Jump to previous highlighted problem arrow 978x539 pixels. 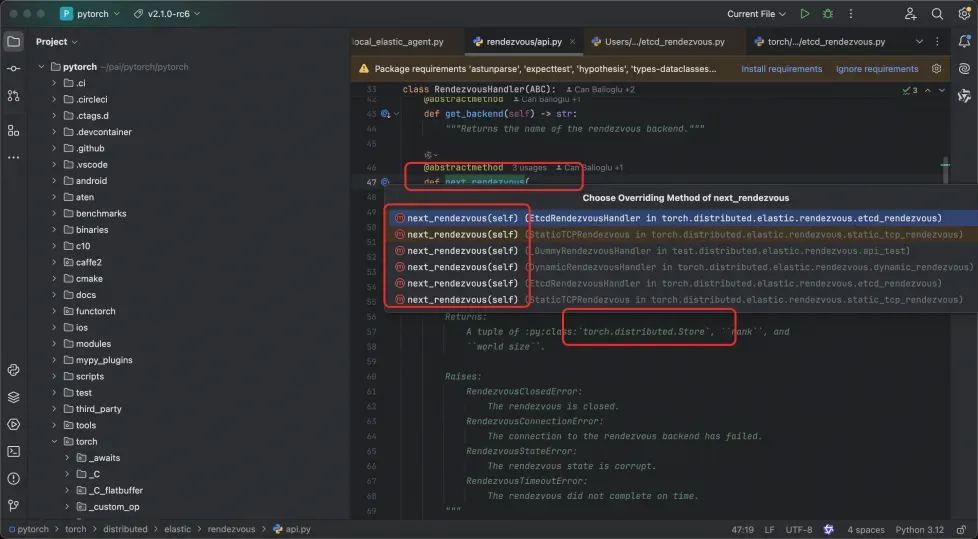pyautogui.click(x=927, y=90)
